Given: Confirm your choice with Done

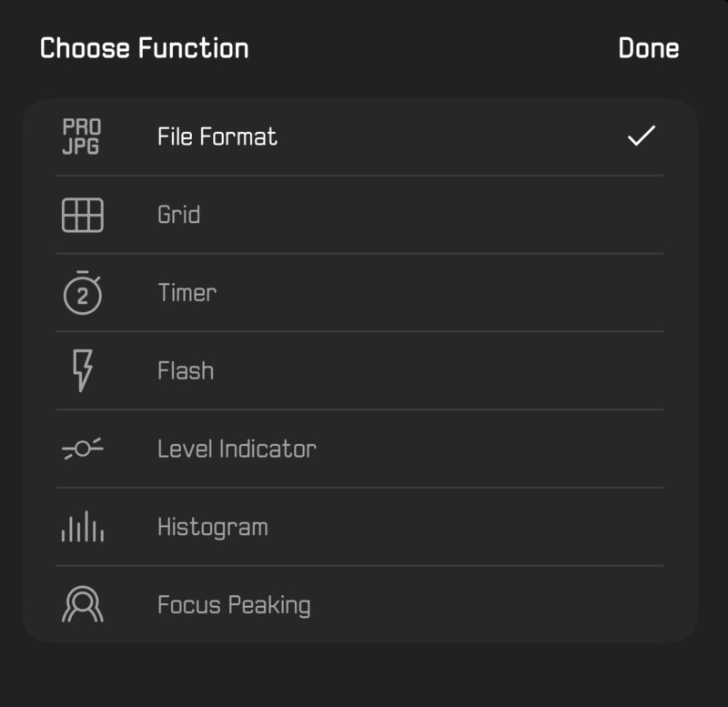Looking at the screenshot, I should tap(650, 49).
